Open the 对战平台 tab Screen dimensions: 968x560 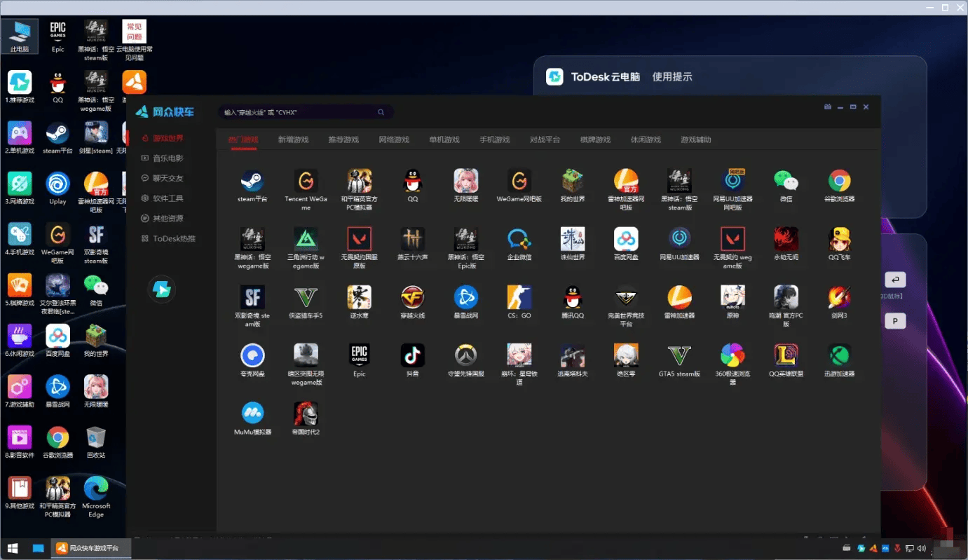(545, 139)
